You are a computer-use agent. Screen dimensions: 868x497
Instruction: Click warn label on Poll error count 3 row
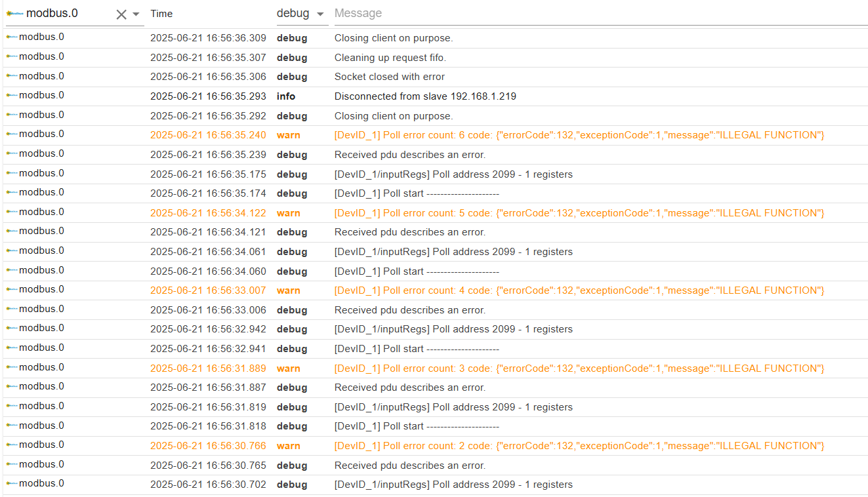pyautogui.click(x=288, y=368)
